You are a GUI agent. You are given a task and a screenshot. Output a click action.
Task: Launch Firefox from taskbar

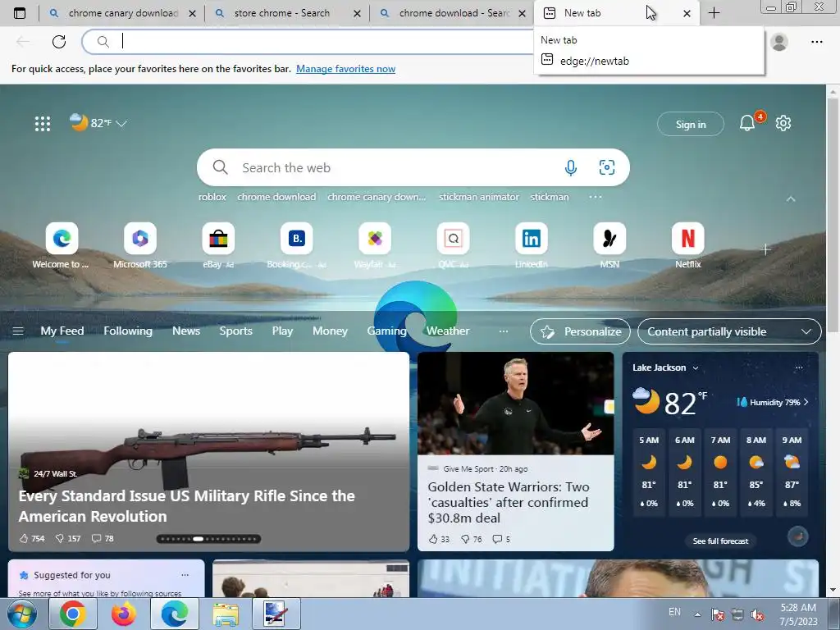pyautogui.click(x=124, y=614)
